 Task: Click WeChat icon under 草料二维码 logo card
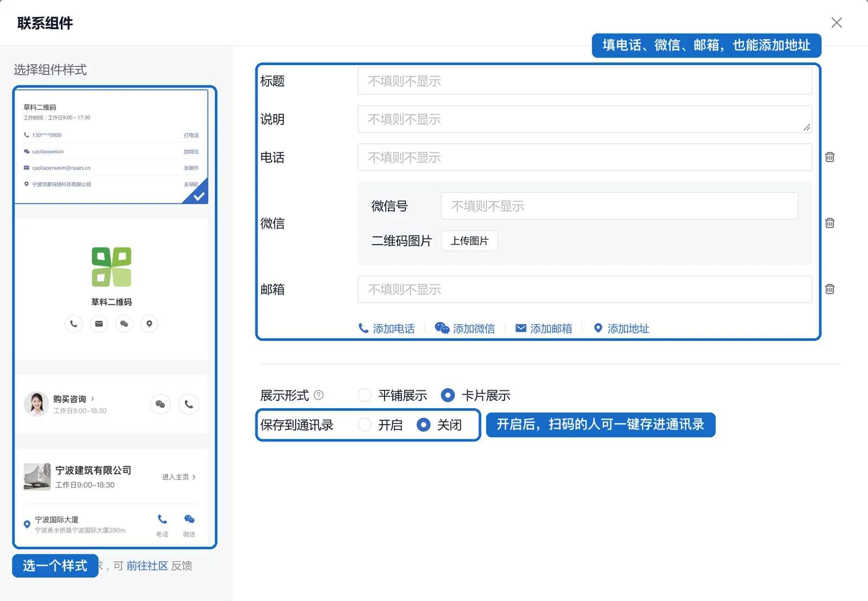click(124, 324)
